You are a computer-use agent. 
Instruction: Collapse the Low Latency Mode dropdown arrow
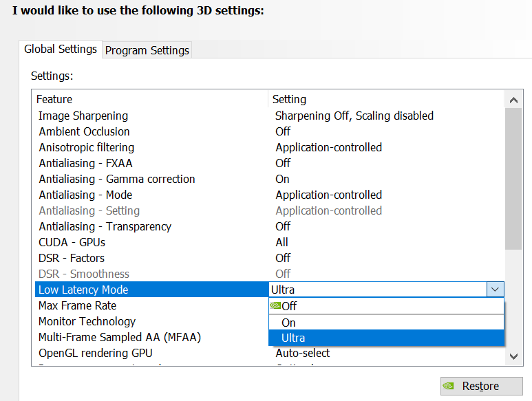(495, 290)
